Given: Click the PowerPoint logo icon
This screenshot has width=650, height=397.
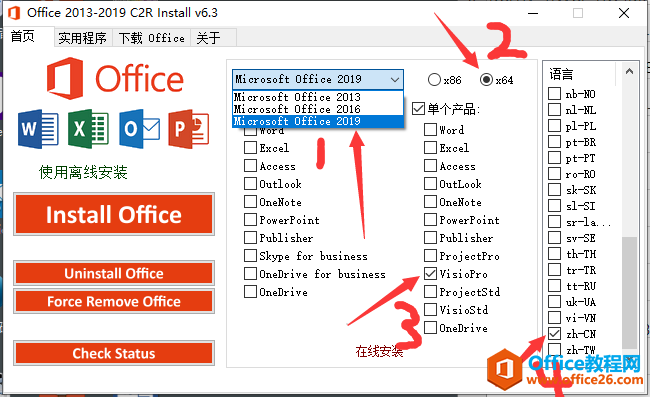Looking at the screenshot, I should click(x=189, y=129).
